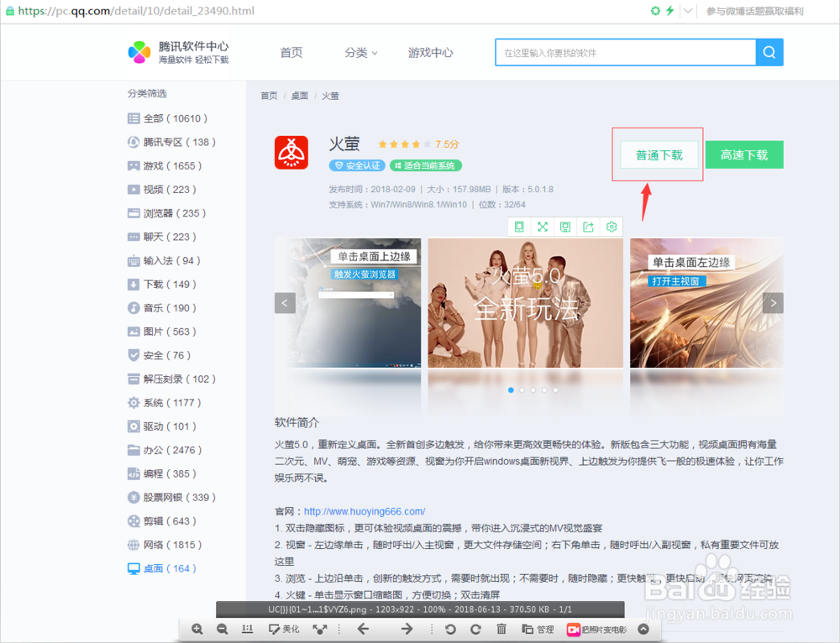The image size is (840, 643).
Task: Click the green settings gear icon
Action: point(612,227)
